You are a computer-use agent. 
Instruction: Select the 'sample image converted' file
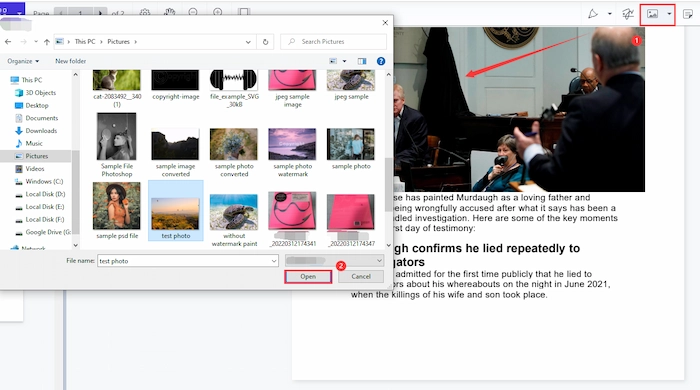175,153
